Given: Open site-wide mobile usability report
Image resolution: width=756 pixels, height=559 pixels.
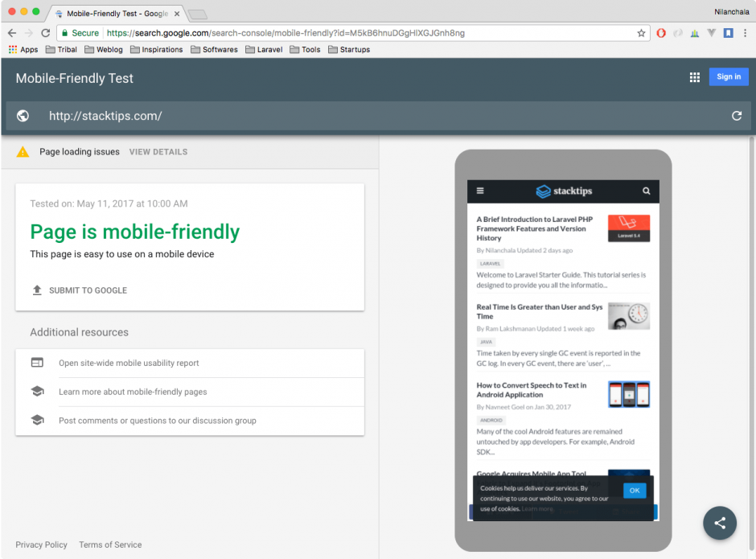Looking at the screenshot, I should point(129,364).
